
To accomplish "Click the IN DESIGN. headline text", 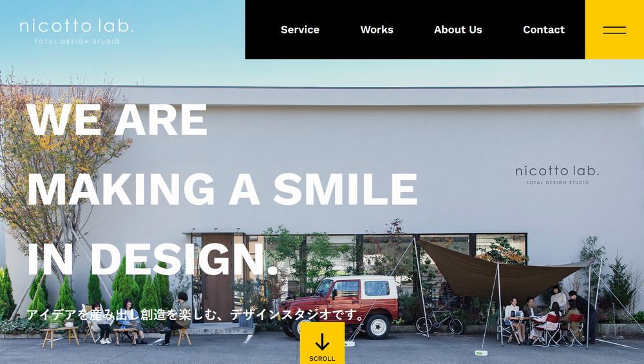I will click(x=153, y=258).
